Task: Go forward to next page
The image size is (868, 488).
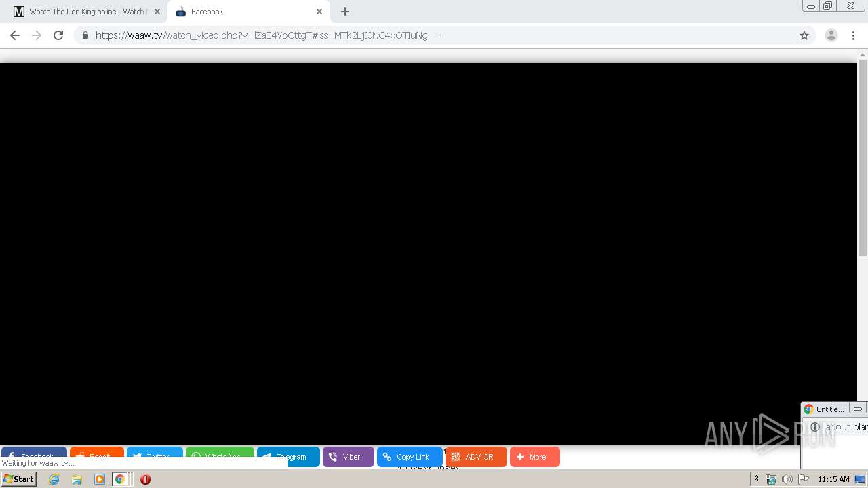Action: click(x=37, y=35)
